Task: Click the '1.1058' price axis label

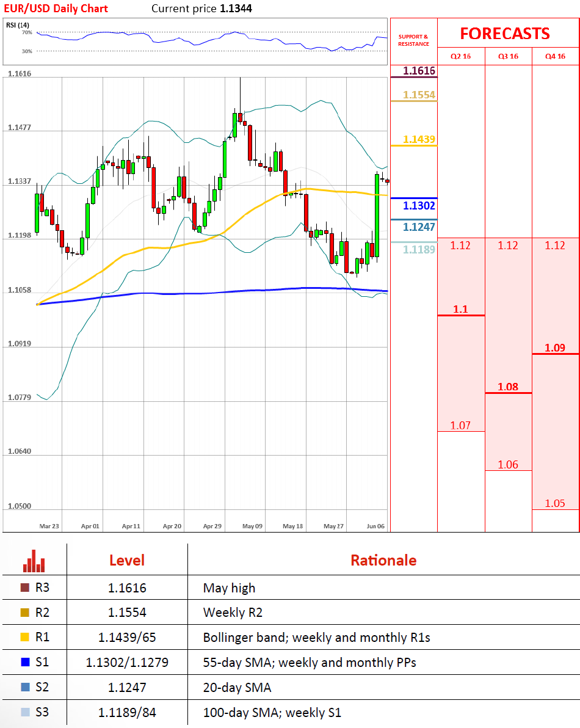Action: [20, 290]
